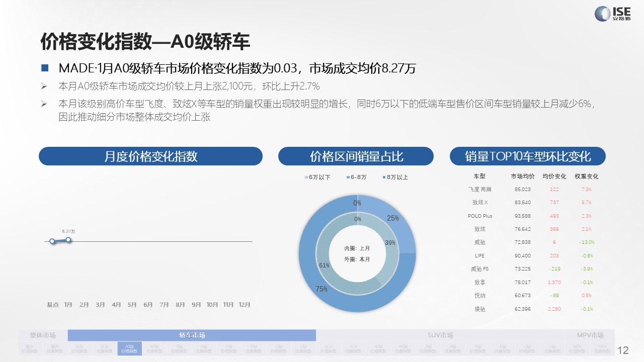Viewport: 644px width, 362px height.
Task: Select the highlighted A0级 价格指数 tab
Action: (x=129, y=348)
